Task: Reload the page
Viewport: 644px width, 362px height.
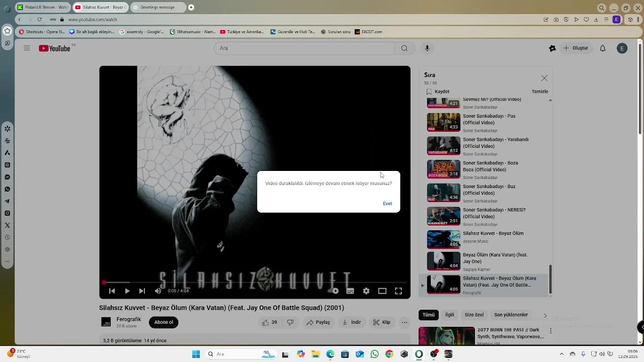Action: (39, 20)
